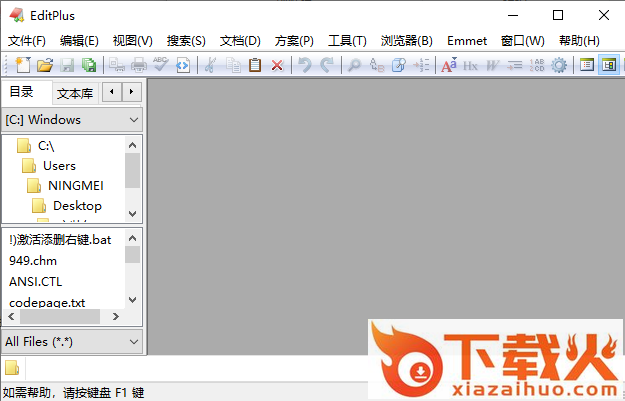
Task: Click folder tree scroll down arrow
Action: click(x=133, y=214)
